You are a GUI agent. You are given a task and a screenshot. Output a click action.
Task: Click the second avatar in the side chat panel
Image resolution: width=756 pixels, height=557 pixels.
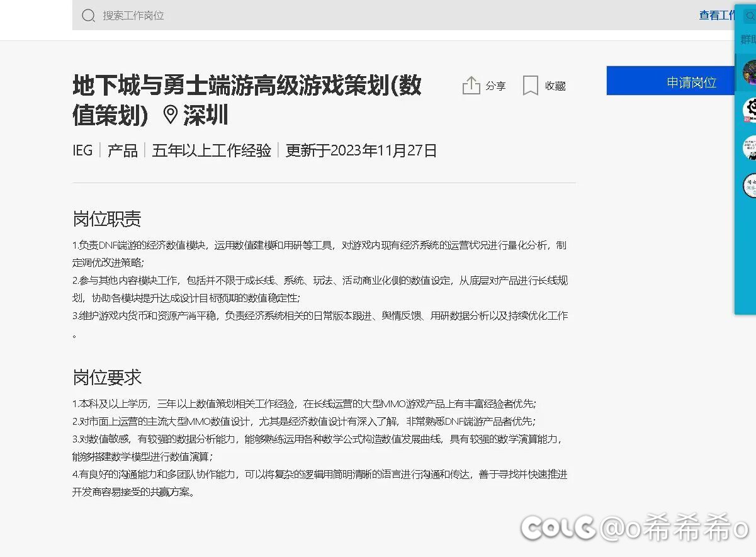[x=749, y=110]
